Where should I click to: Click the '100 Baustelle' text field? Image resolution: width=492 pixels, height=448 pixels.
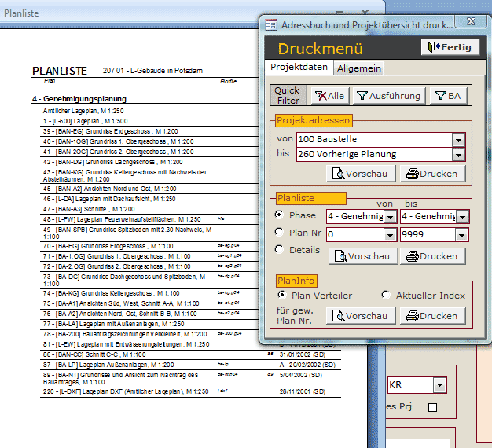pyautogui.click(x=375, y=140)
